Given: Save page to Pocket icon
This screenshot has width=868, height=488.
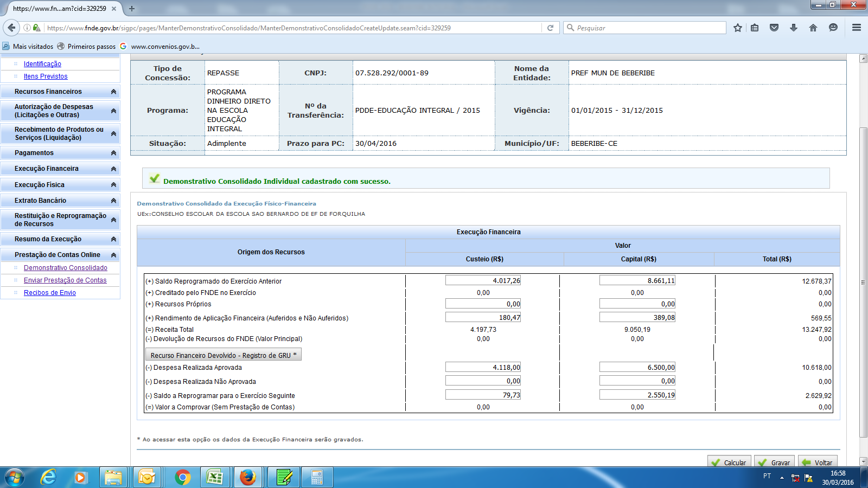Looking at the screenshot, I should tap(774, 28).
